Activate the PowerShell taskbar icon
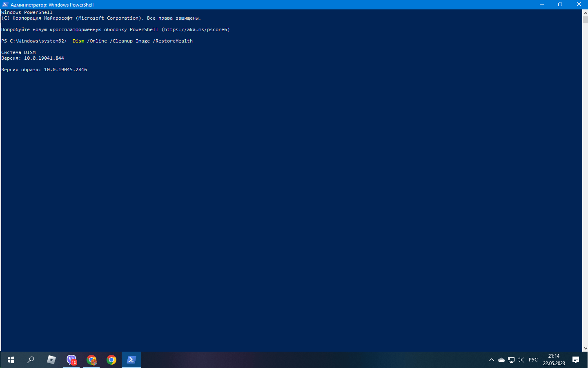This screenshot has height=368, width=588. [x=131, y=360]
